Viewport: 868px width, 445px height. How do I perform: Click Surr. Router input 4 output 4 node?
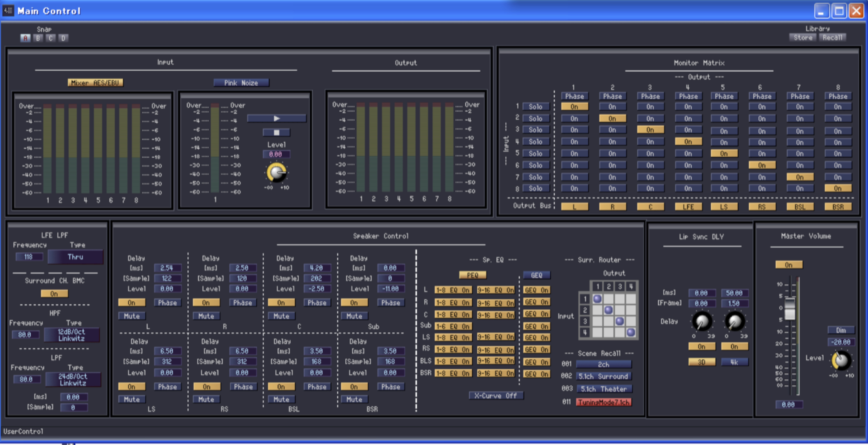(x=631, y=333)
